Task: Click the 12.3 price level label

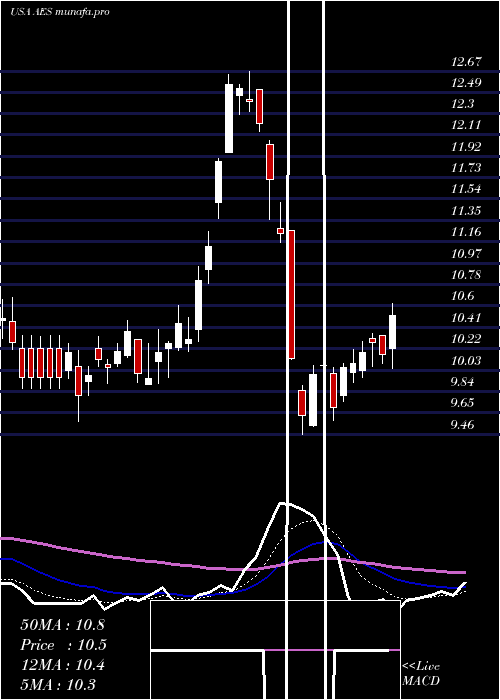Action: click(462, 104)
